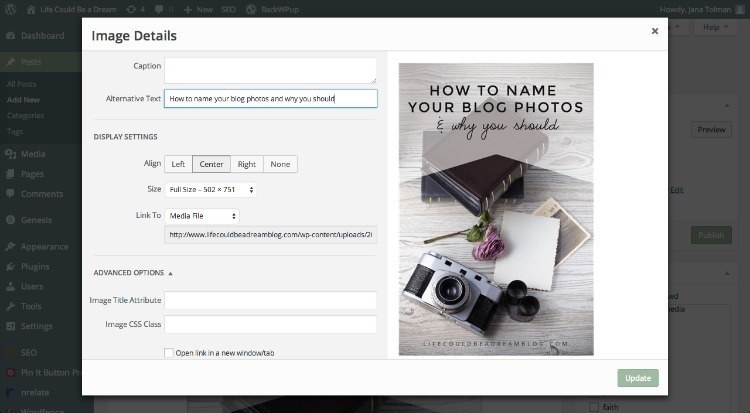The width and height of the screenshot is (750, 413).
Task: Open Howdy, Jana Tolman account menu
Action: [x=702, y=10]
